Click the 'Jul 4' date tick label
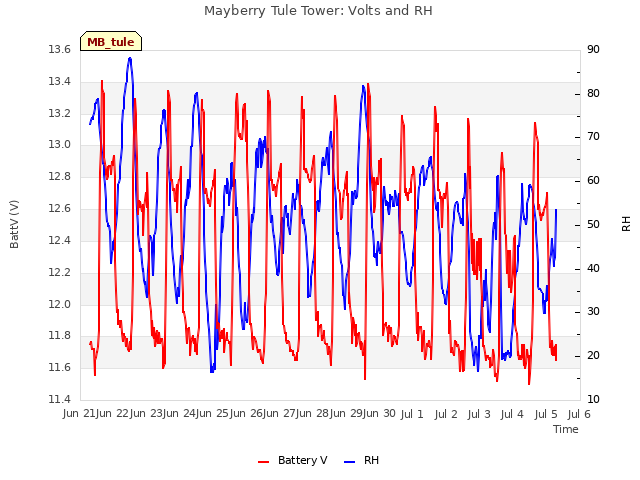 pos(512,414)
